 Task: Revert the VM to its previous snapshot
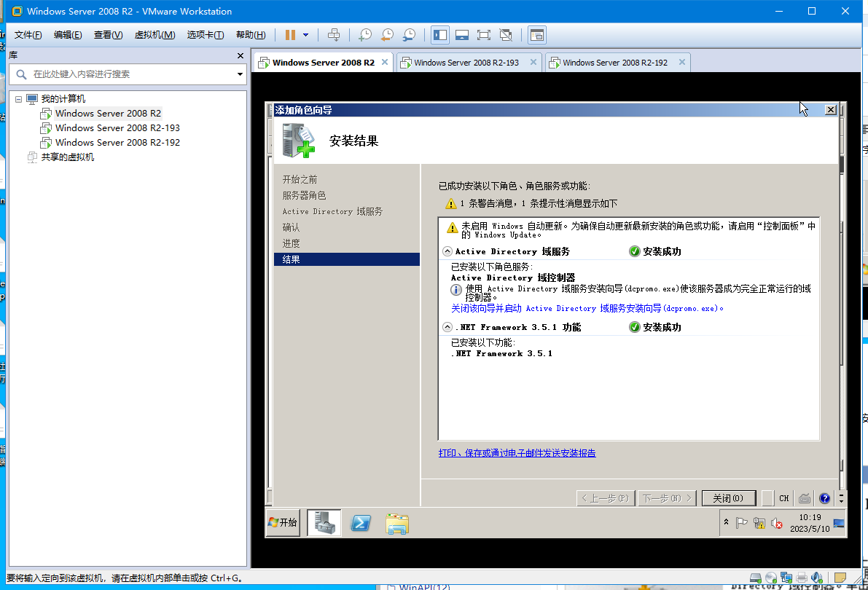click(387, 35)
